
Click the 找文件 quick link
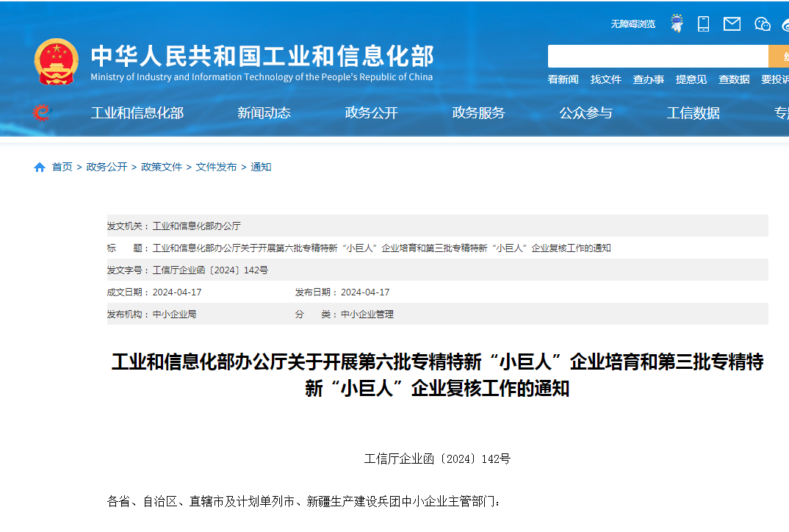click(x=605, y=79)
